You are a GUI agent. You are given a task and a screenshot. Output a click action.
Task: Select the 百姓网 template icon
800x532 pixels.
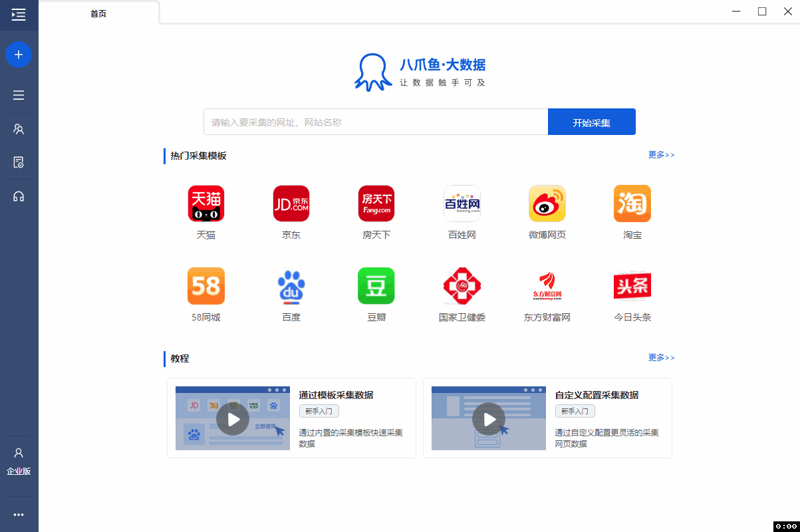(x=462, y=203)
